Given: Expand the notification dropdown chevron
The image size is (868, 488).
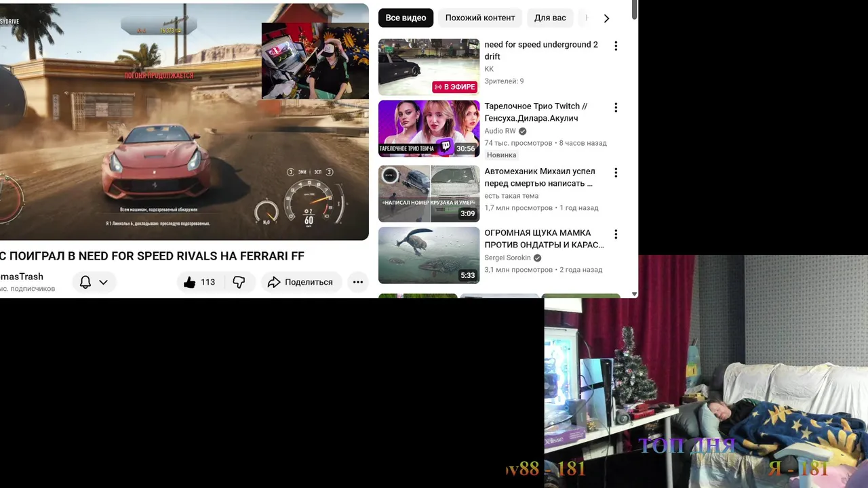Looking at the screenshot, I should (x=103, y=282).
